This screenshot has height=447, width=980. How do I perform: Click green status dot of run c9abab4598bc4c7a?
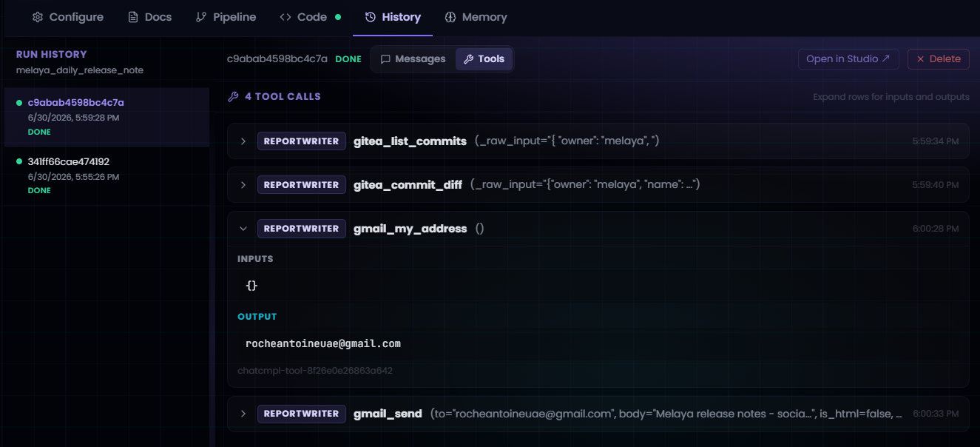(19, 103)
